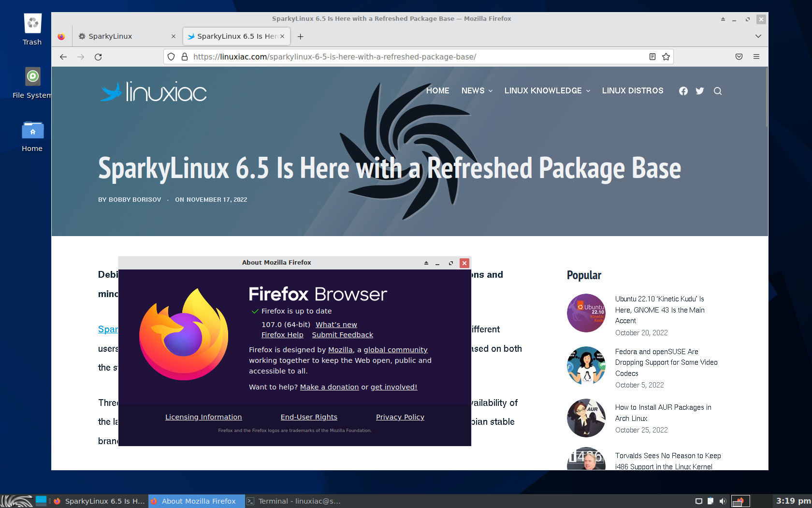This screenshot has height=508, width=812.
Task: Click Submit Feedback link
Action: point(343,335)
